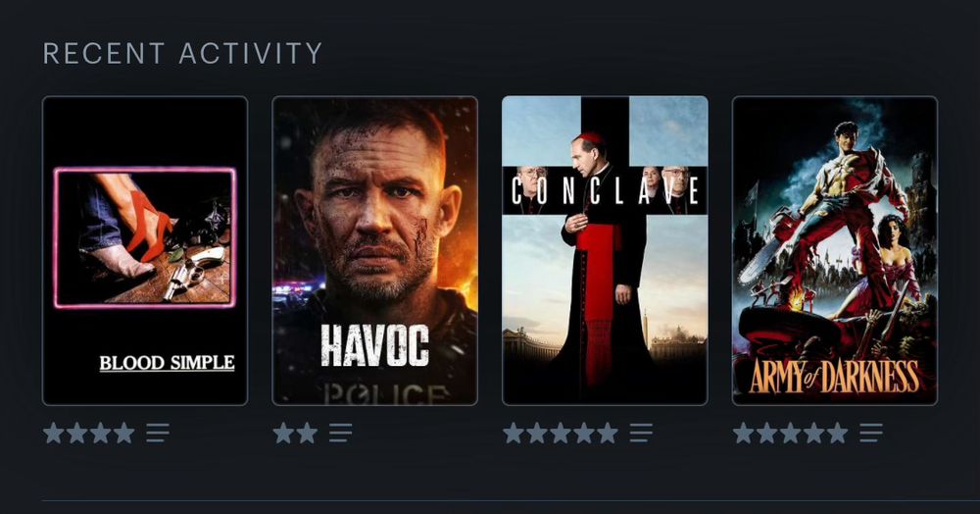Screen dimensions: 980x514
Task: View the review icon below Army of Darkness
Action: pos(871,433)
